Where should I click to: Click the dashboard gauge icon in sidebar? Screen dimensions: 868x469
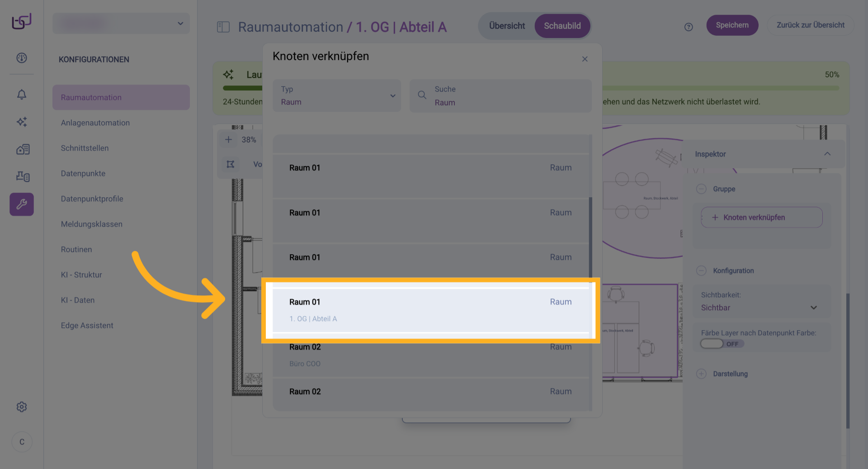[x=22, y=58]
